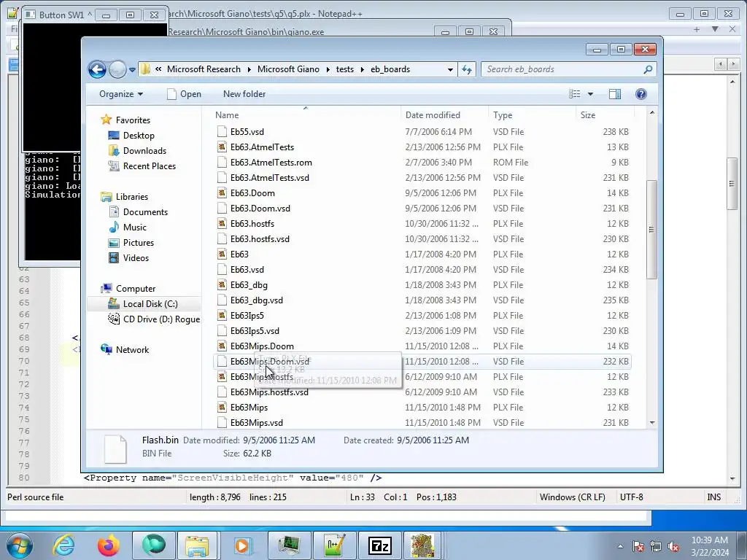The height and width of the screenshot is (560, 747).
Task: Launch Firefox from the taskbar
Action: [108, 545]
